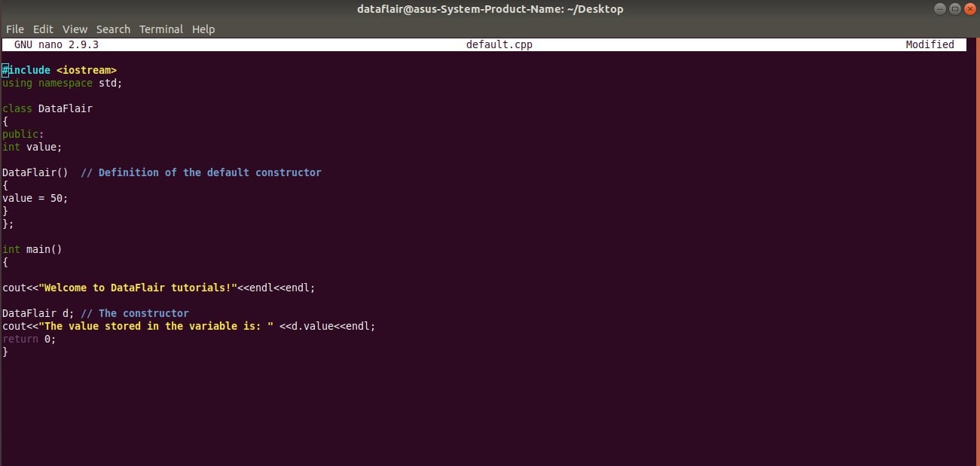Open the View menu
Image resolution: width=980 pixels, height=466 pixels.
75,29
